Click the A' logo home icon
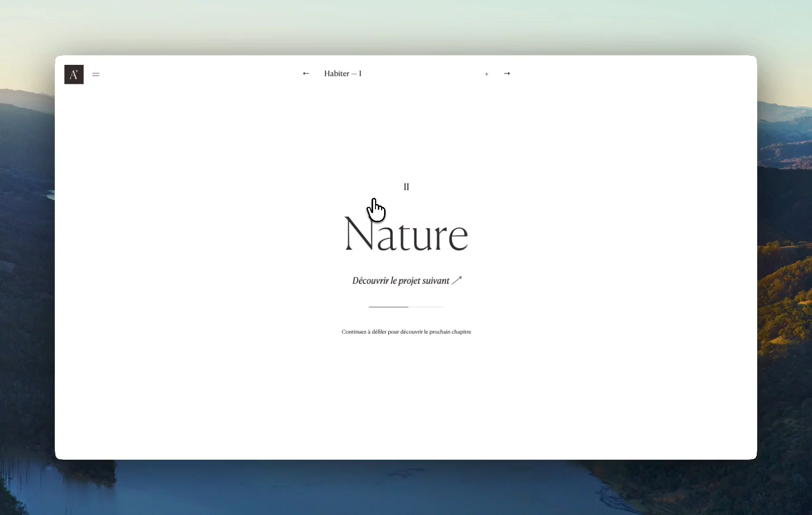The height and width of the screenshot is (515, 812). (74, 74)
